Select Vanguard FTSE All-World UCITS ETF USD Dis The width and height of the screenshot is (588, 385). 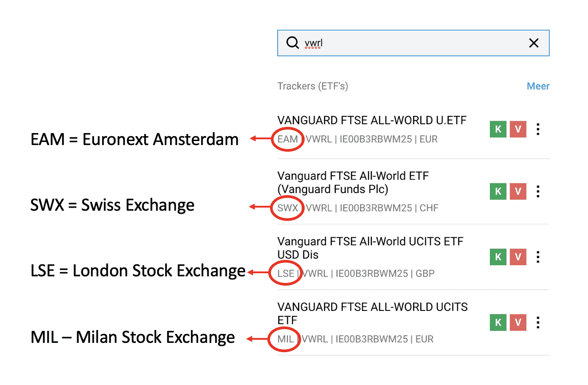pyautogui.click(x=370, y=248)
